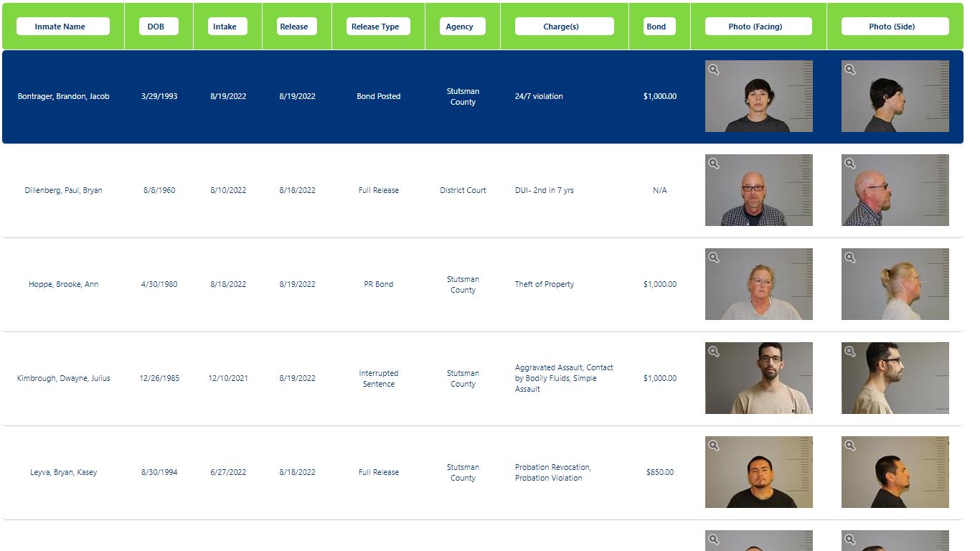This screenshot has height=551, width=980.
Task: Click the Photo (Facing) column header
Action: pyautogui.click(x=758, y=27)
